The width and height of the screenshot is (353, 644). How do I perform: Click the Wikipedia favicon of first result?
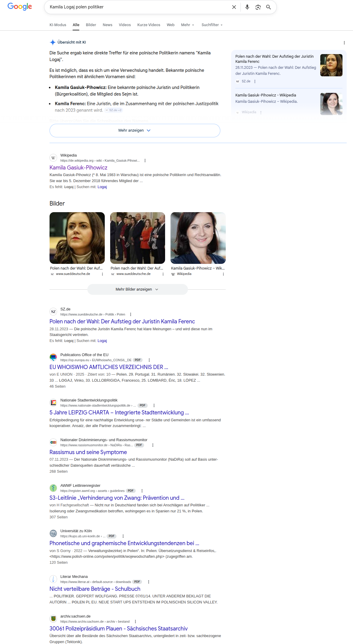[53, 158]
